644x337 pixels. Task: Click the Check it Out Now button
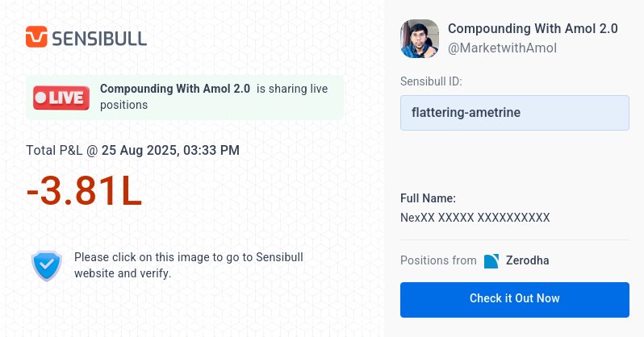515,300
